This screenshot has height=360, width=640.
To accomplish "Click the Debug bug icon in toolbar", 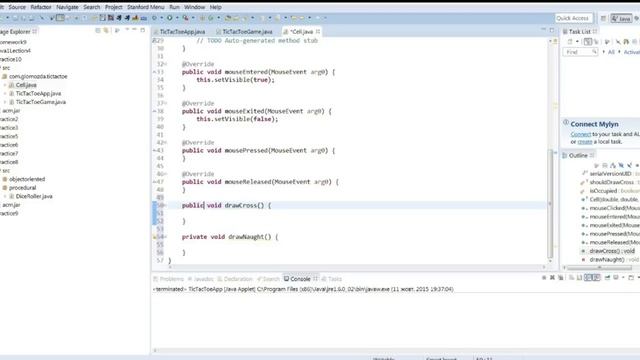I will [x=154, y=18].
